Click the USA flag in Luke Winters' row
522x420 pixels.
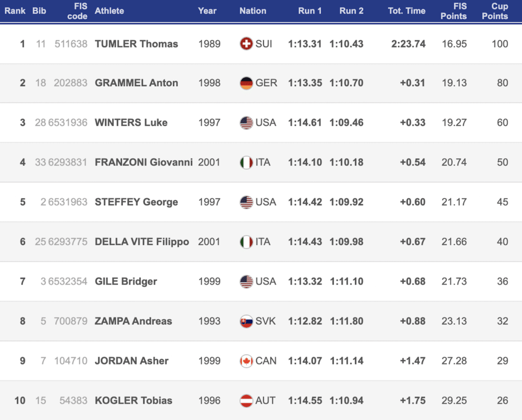pyautogui.click(x=246, y=123)
